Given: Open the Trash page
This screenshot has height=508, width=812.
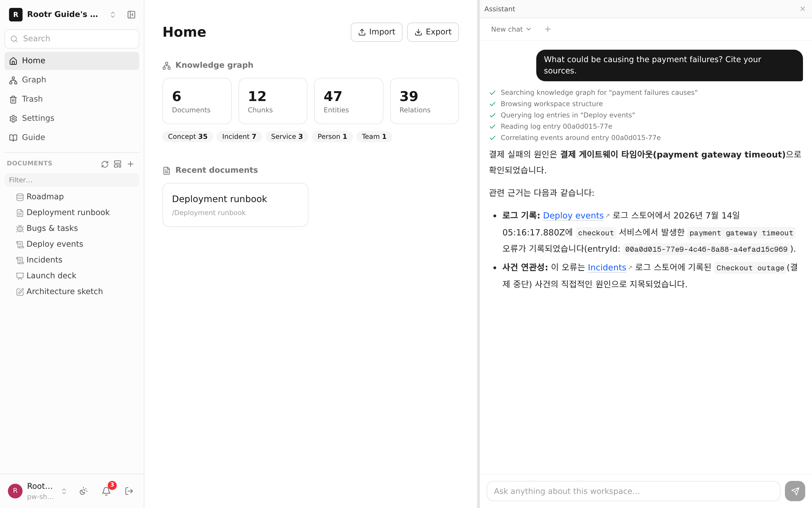Looking at the screenshot, I should (72, 99).
